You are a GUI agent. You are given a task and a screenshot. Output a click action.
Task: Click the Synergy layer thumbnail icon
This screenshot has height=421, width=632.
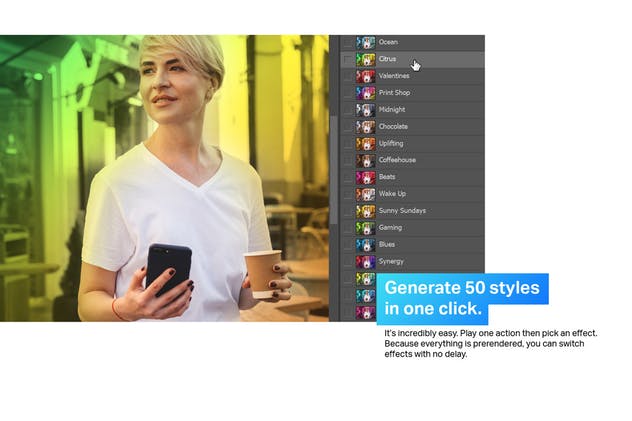coord(366,262)
